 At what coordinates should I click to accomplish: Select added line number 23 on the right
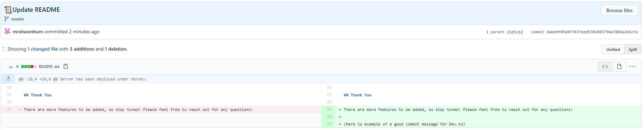(329, 124)
